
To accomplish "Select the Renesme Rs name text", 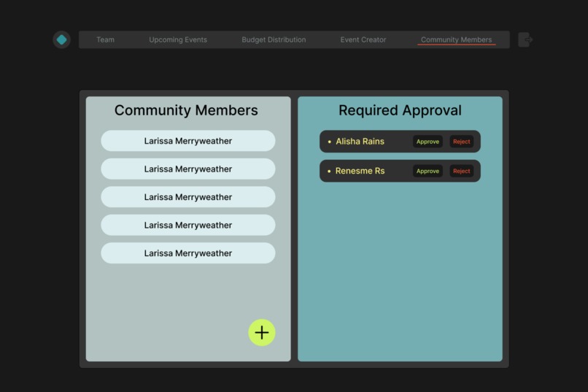I will [x=360, y=171].
